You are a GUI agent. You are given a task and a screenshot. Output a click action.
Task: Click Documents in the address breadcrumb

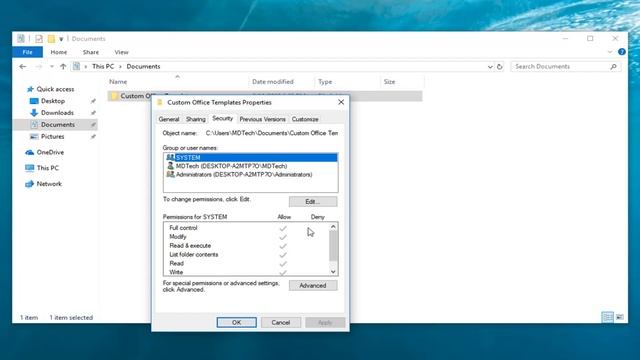pos(143,67)
